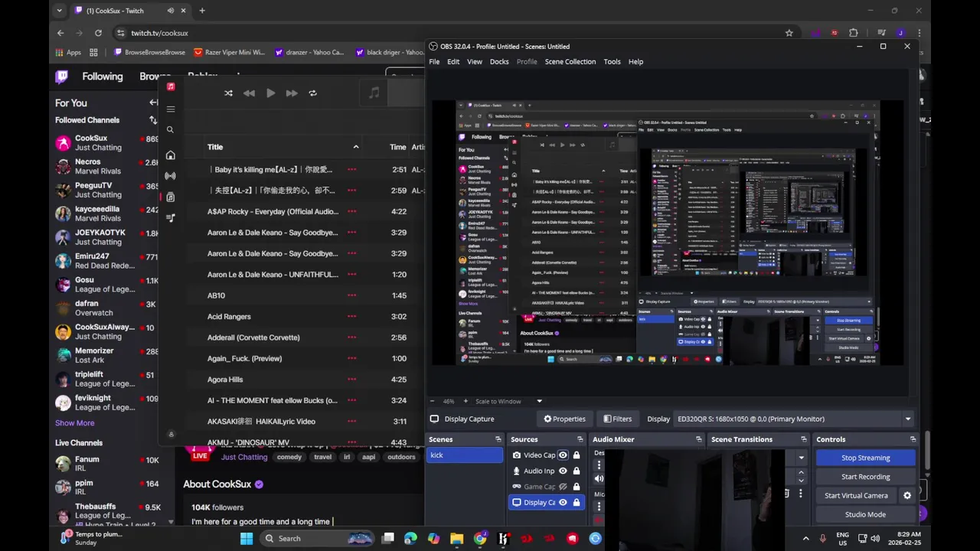Open the OBS View menu
Viewport: 980px width, 551px height.
click(x=475, y=62)
